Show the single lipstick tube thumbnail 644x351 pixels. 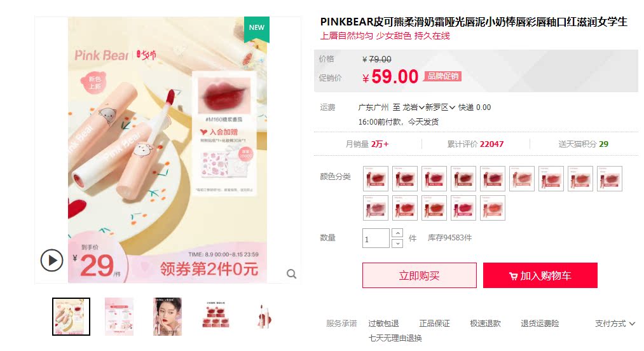click(264, 317)
